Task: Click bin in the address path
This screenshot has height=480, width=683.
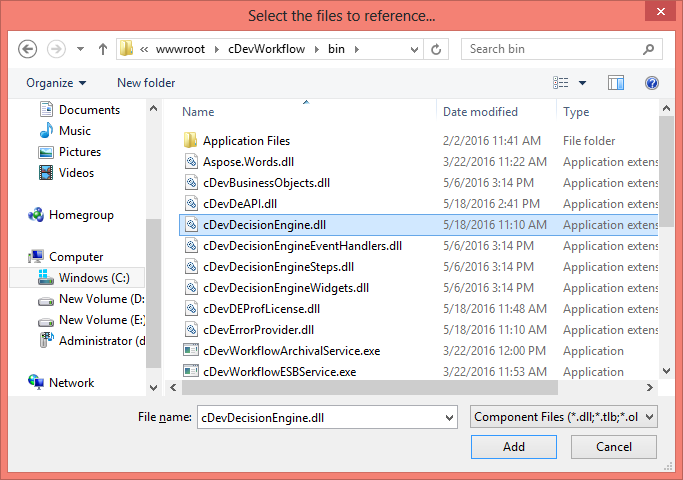Action: [336, 49]
